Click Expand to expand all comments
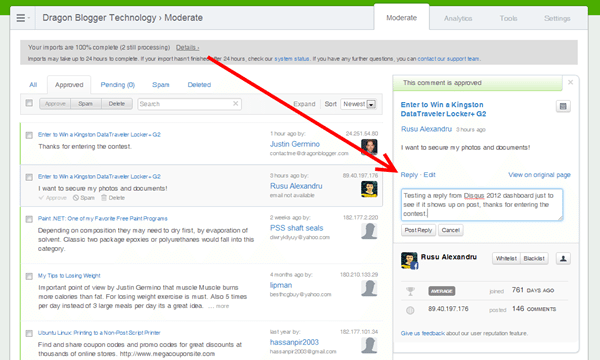This screenshot has width=600, height=360. [x=304, y=104]
